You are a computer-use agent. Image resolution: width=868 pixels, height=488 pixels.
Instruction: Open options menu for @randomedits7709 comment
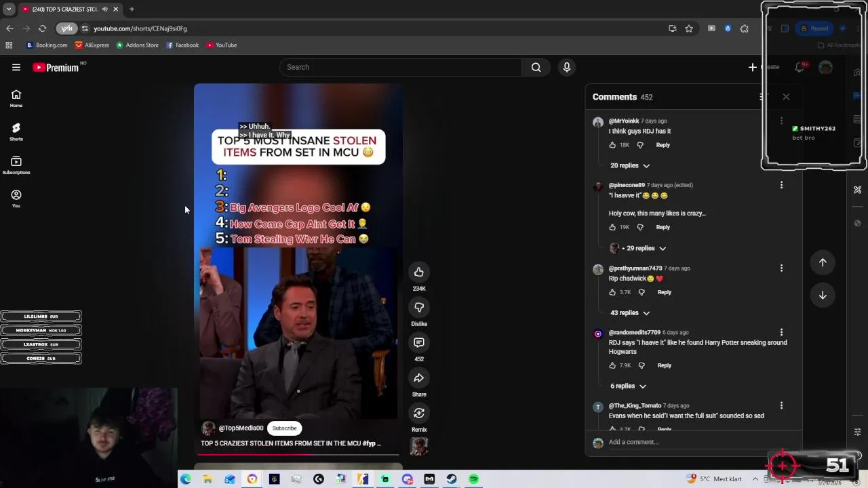781,333
